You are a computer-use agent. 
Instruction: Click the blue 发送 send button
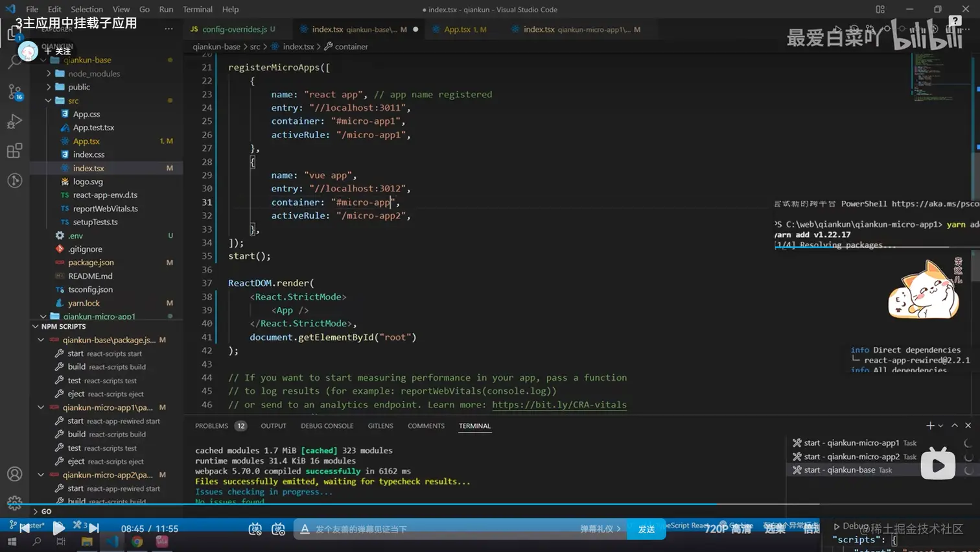point(646,529)
